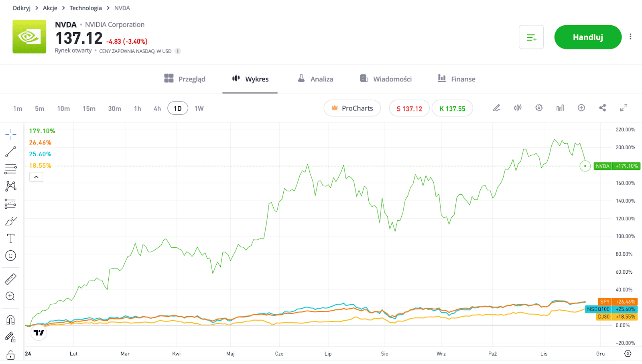The image size is (642, 364).
Task: Switch to 1W timeframe
Action: (199, 109)
